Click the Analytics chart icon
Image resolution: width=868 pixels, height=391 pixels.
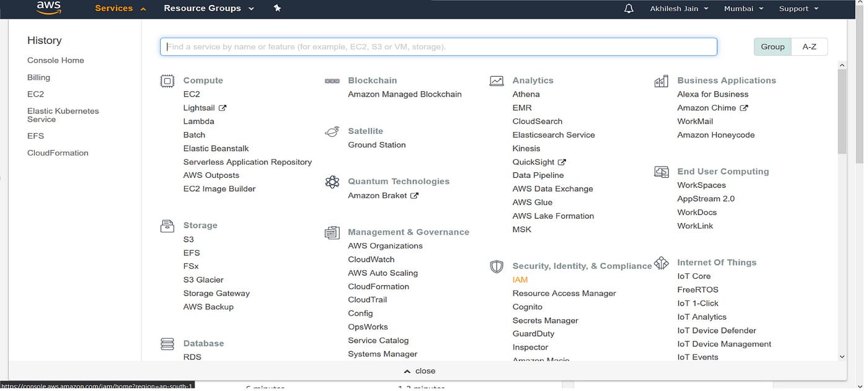click(497, 81)
